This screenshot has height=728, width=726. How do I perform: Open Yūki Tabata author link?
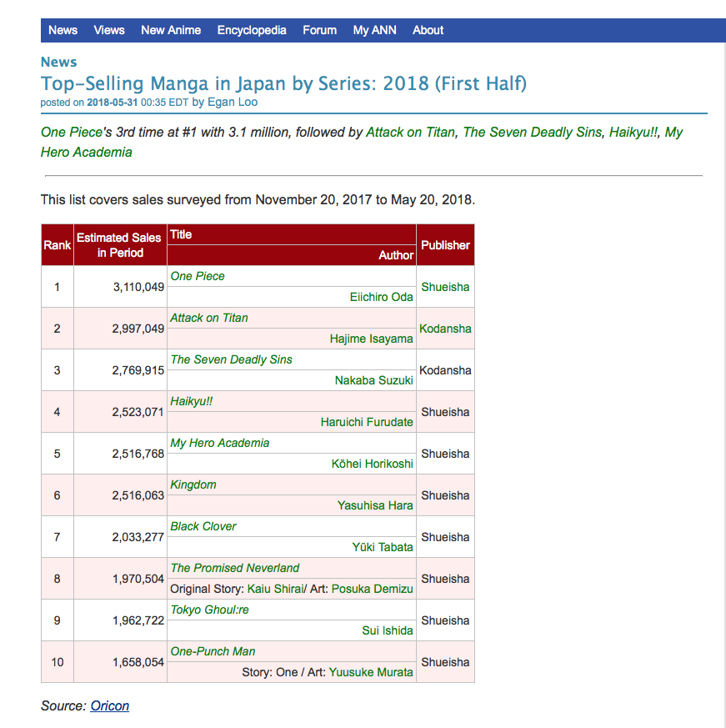pos(383,547)
